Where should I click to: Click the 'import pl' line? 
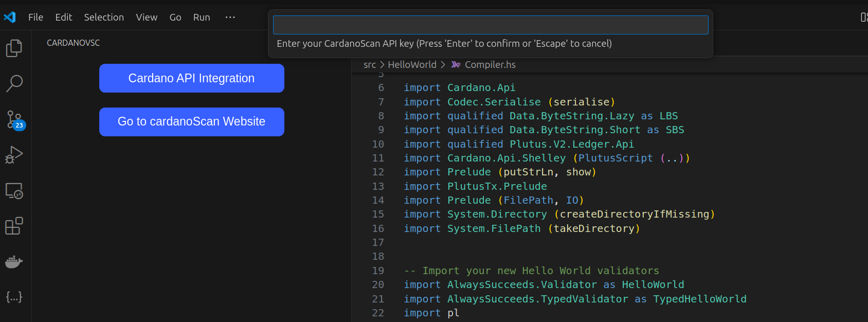click(x=431, y=313)
